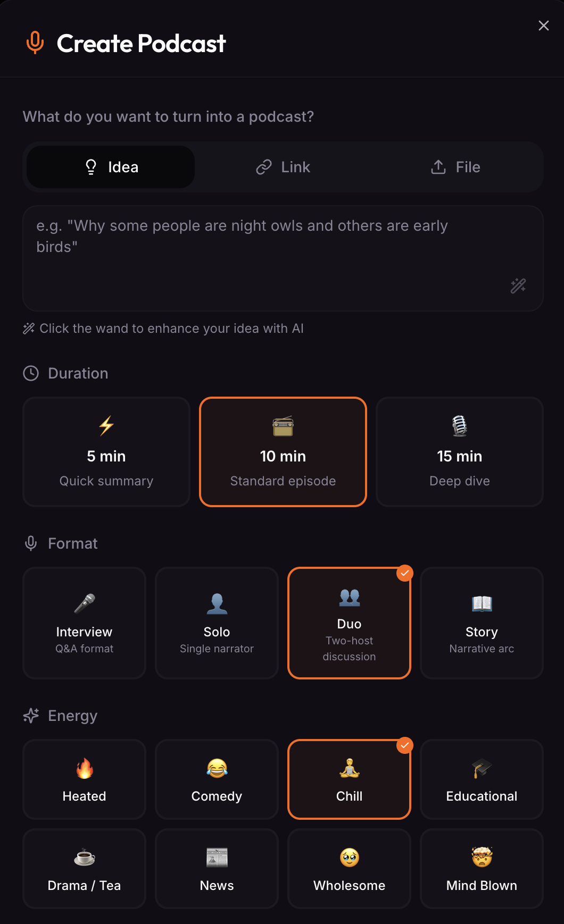Click the sparkle icon beside the Energy heading
The height and width of the screenshot is (924, 564).
click(30, 716)
